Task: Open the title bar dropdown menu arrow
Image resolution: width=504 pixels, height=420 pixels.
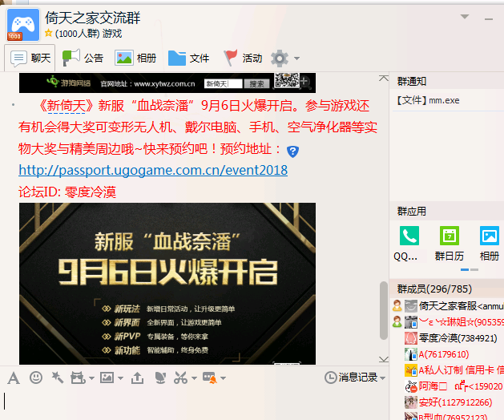Action: [465, 16]
